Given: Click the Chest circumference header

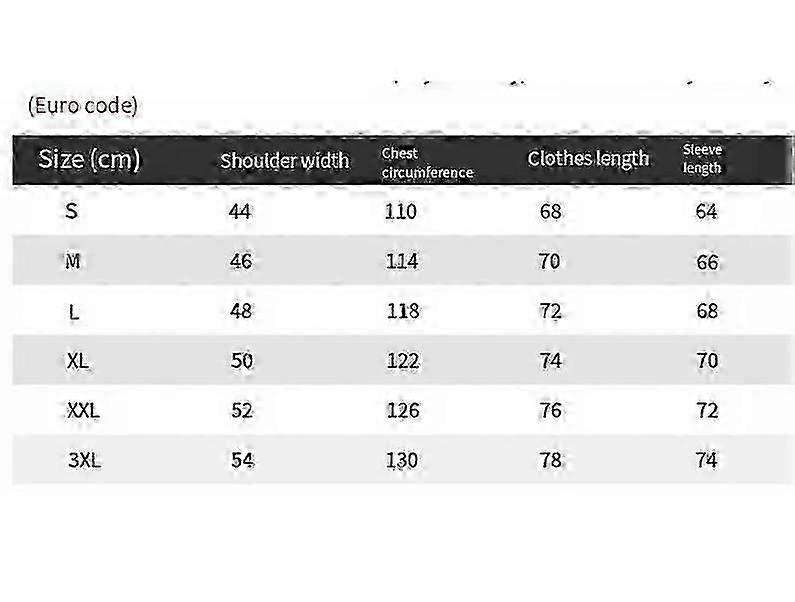Looking at the screenshot, I should (x=427, y=163).
